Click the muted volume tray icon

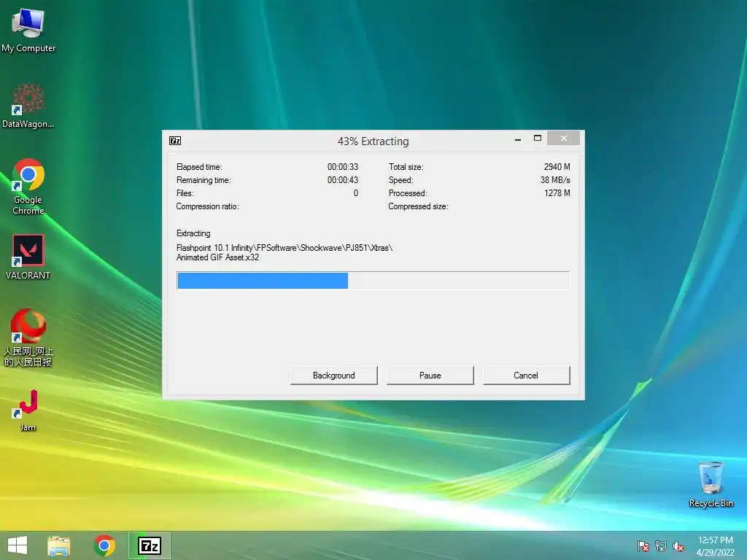(x=678, y=546)
